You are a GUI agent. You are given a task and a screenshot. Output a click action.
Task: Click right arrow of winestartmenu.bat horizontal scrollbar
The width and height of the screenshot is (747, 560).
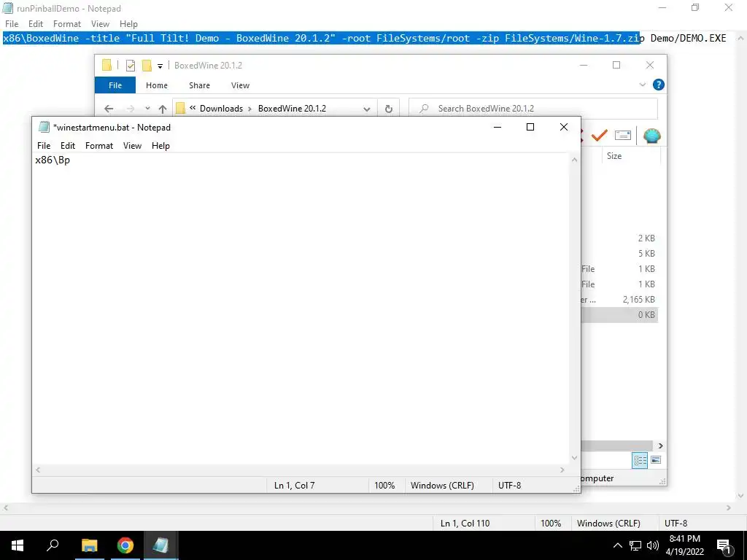tap(562, 470)
